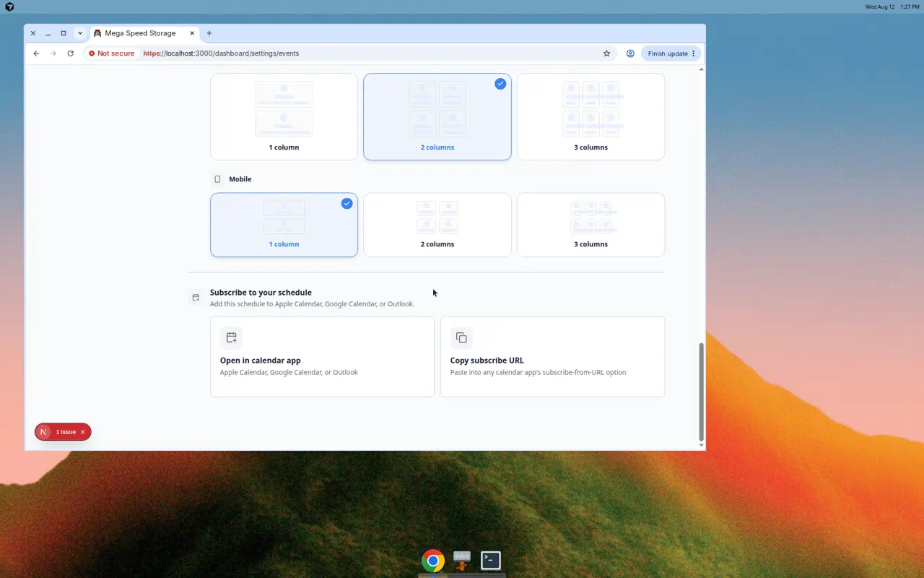
Task: Click the Finish update button
Action: pos(671,53)
